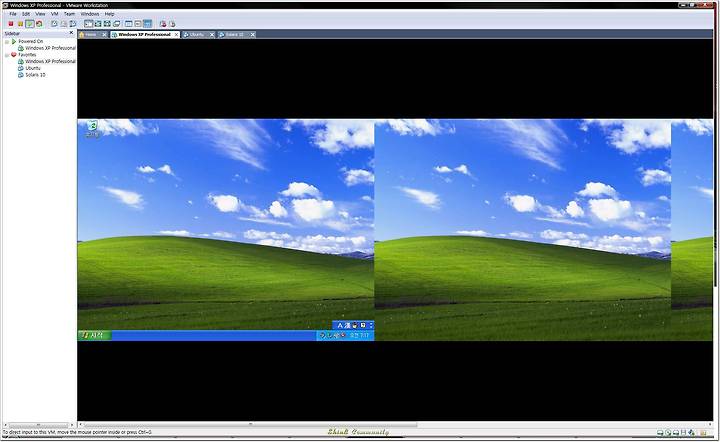Click the Appliance view toolbar icon
This screenshot has height=442, width=720.
tap(138, 24)
